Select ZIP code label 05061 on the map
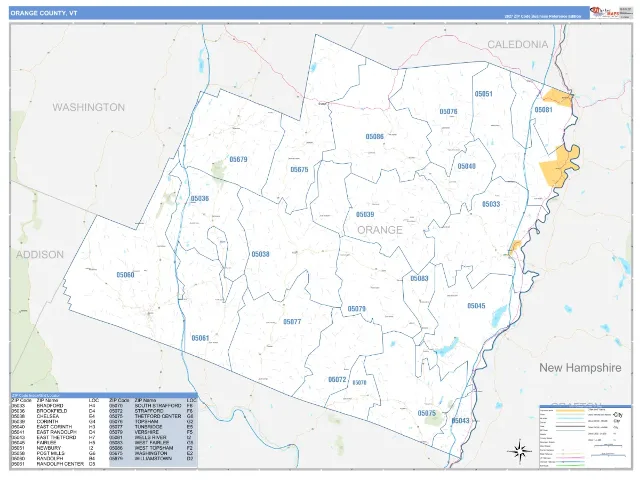Viewport: 640px width, 480px height. point(200,338)
